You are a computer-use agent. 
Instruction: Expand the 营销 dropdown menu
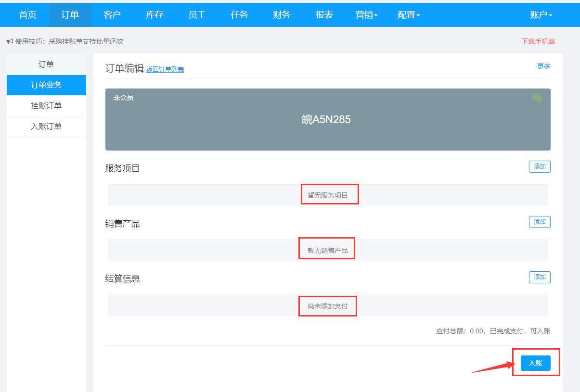(366, 15)
